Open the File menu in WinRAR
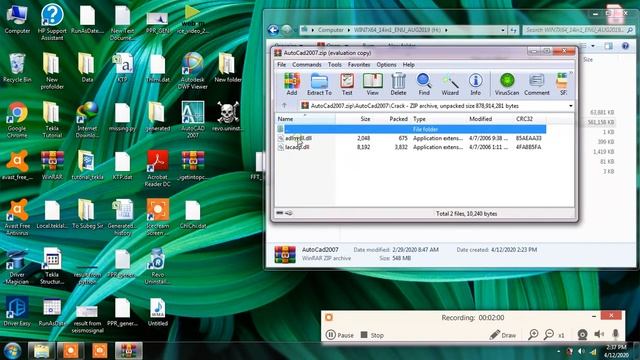 pyautogui.click(x=282, y=64)
